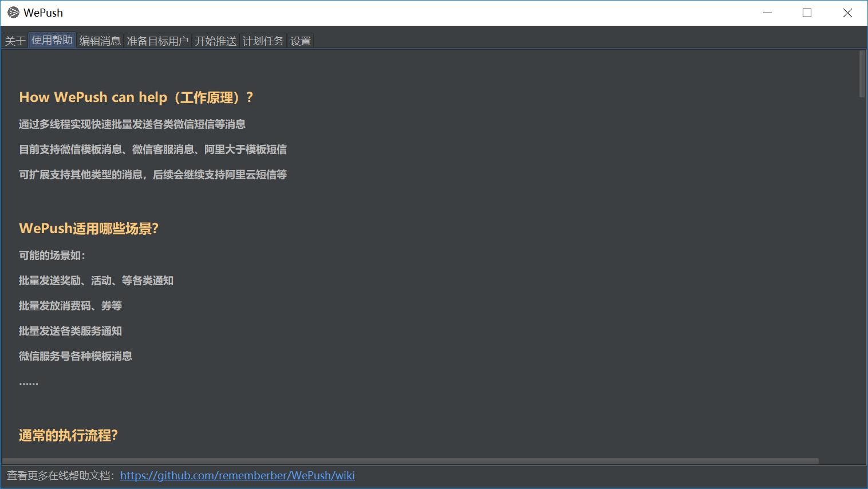The width and height of the screenshot is (868, 489).
Task: Switch to the 编辑消息 tab
Action: [x=100, y=41]
